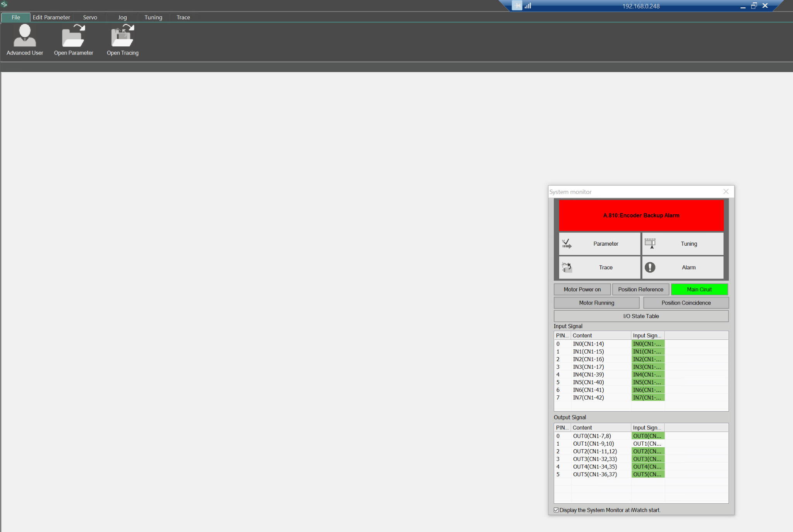Open the Edit Parameter tab
This screenshot has height=532, width=793.
tap(51, 17)
